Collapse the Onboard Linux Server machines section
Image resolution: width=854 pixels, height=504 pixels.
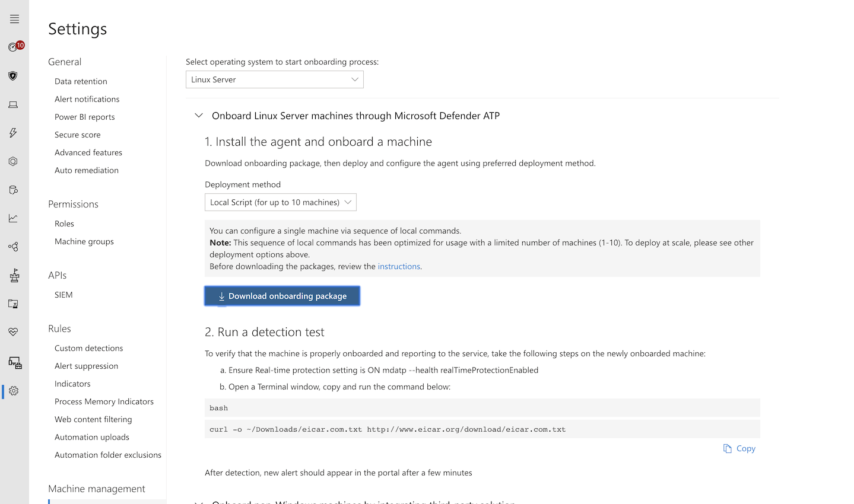click(199, 116)
